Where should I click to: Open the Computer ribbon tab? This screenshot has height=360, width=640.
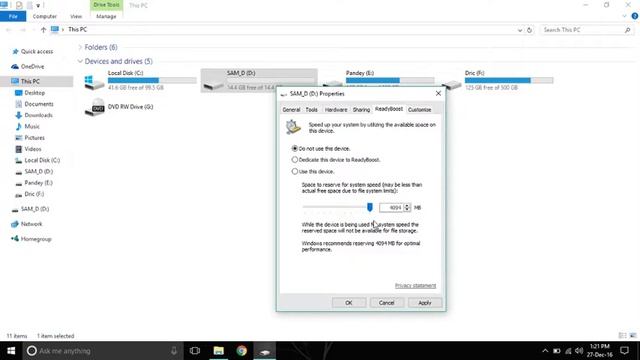click(x=44, y=16)
